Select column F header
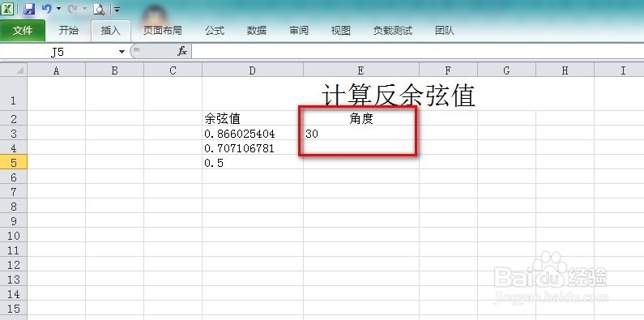This screenshot has height=320, width=644. [448, 70]
